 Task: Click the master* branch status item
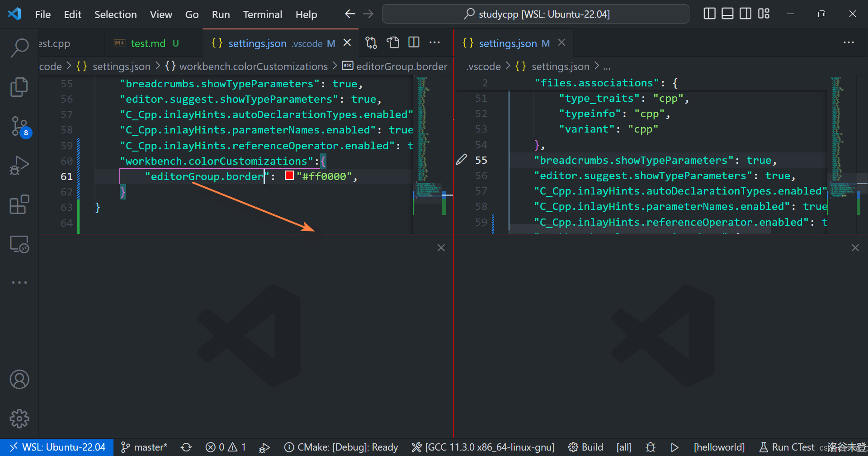144,447
